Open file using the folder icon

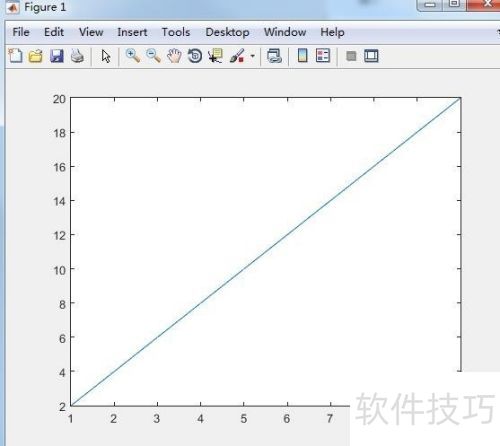coord(36,56)
